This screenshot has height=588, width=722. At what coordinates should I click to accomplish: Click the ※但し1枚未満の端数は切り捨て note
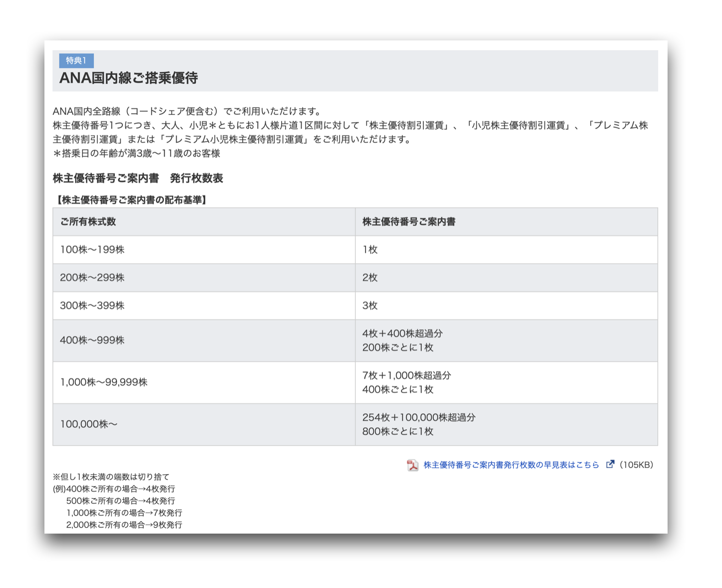tap(111, 477)
